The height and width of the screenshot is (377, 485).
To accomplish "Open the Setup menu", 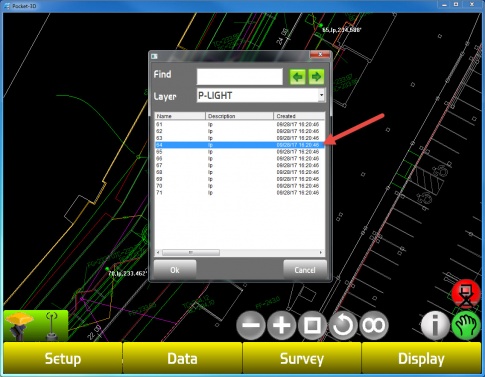I will pyautogui.click(x=63, y=359).
